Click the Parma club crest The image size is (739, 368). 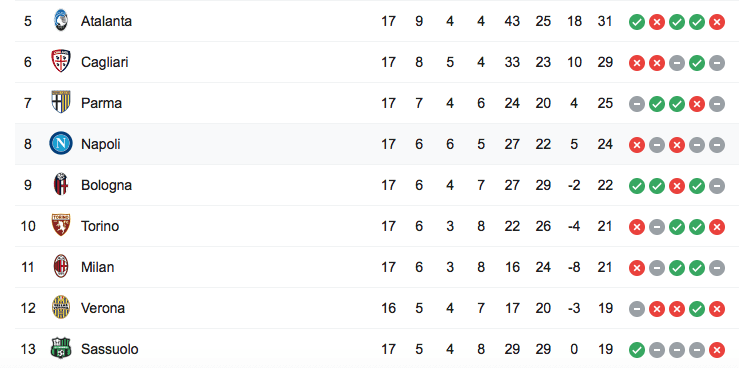pyautogui.click(x=61, y=103)
